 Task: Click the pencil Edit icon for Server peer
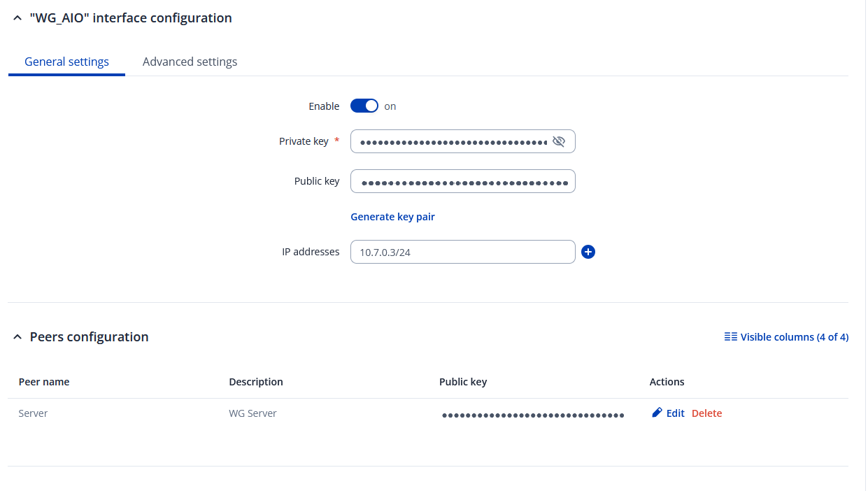(657, 413)
